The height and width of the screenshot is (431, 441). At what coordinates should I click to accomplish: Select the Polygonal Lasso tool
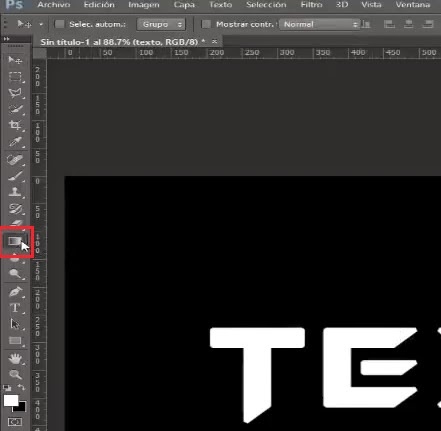tap(15, 93)
